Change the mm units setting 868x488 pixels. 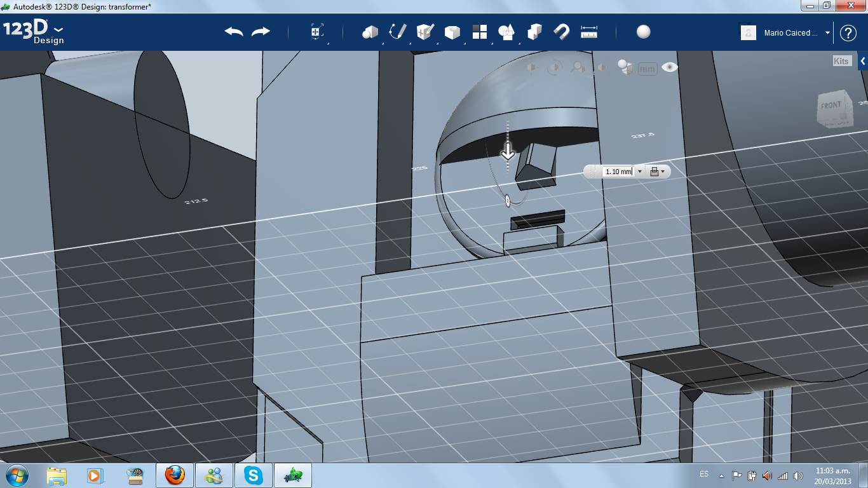click(x=648, y=69)
